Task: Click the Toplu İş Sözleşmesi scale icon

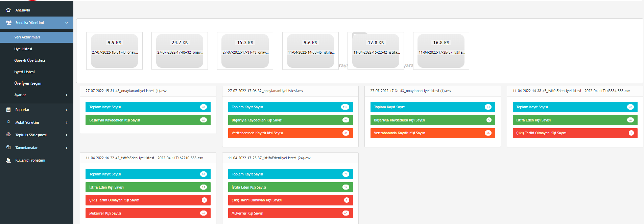Action: click(8, 135)
